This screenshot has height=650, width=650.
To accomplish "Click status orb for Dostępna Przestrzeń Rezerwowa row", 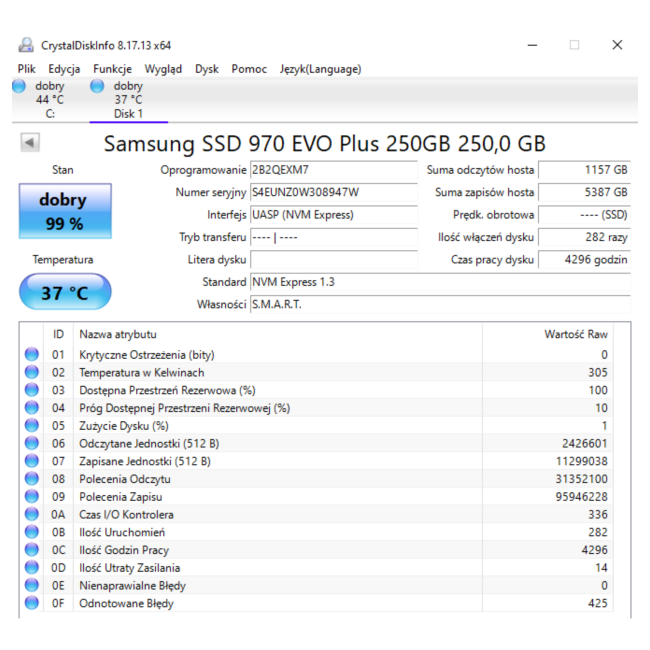I will [x=32, y=390].
